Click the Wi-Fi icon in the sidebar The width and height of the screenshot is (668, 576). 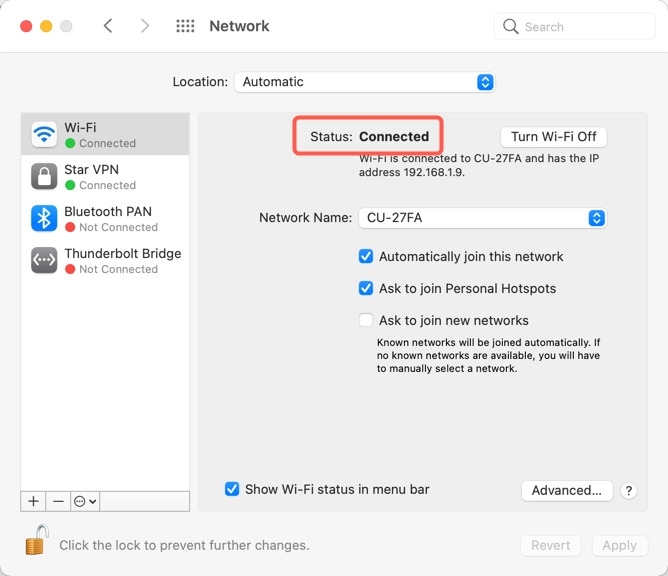(x=44, y=134)
